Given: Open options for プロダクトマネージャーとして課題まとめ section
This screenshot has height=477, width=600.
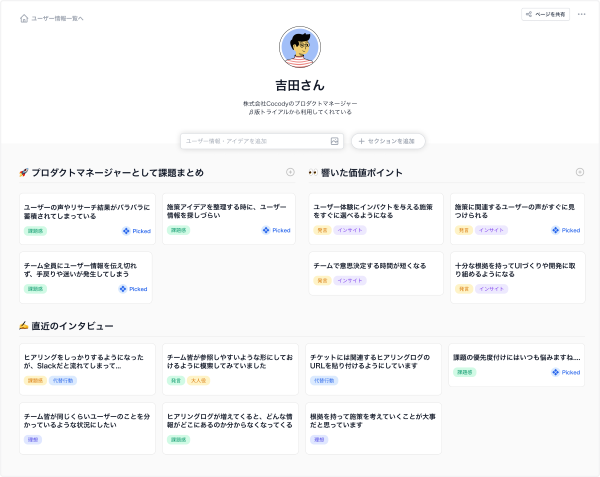Looking at the screenshot, I should coord(290,172).
